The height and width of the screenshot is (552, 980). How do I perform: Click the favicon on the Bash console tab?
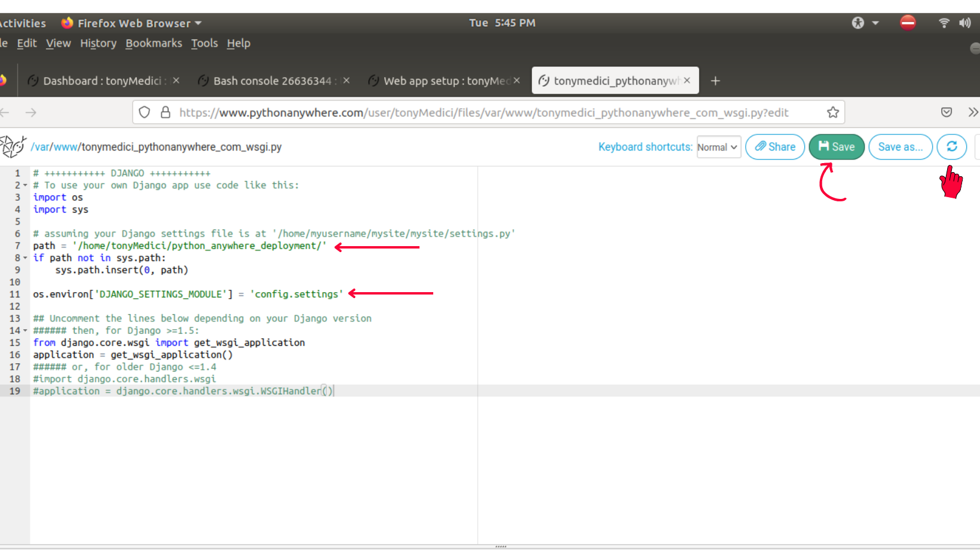tap(204, 81)
